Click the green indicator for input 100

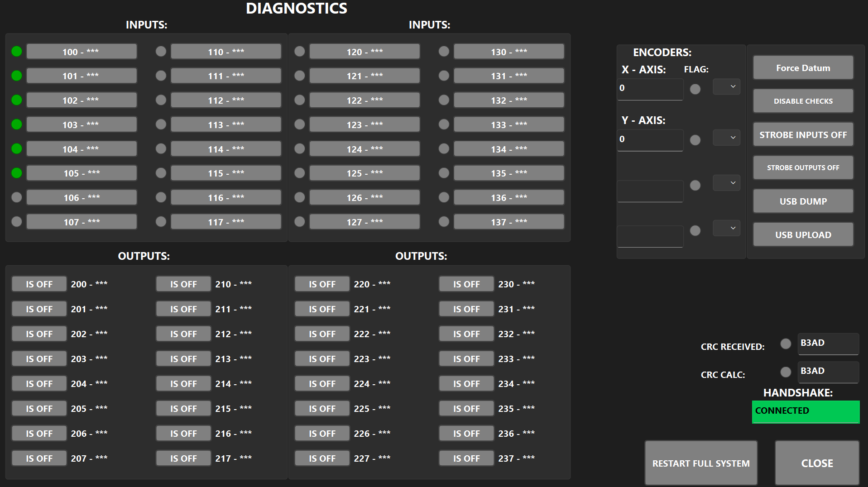[17, 52]
